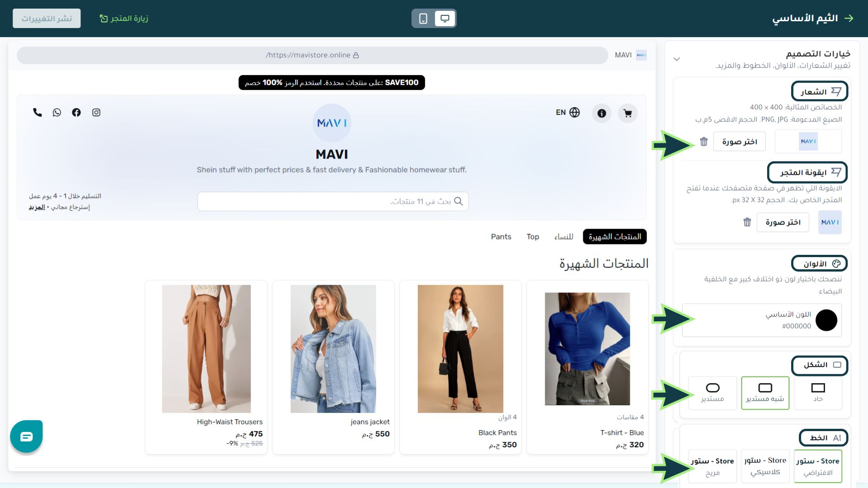Switch to desktop preview mode
This screenshot has width=868, height=488.
click(445, 19)
